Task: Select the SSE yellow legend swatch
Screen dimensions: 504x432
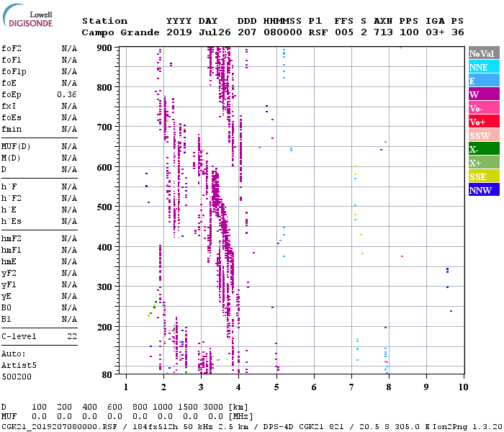Action: [x=484, y=176]
